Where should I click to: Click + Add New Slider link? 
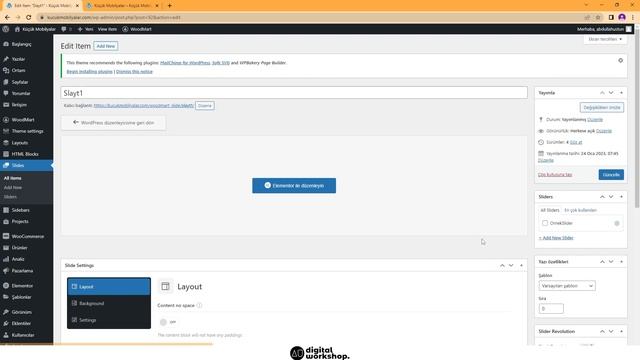pyautogui.click(x=556, y=238)
